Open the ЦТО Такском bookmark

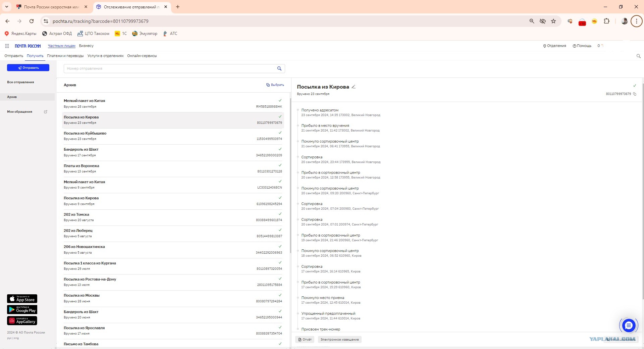pyautogui.click(x=93, y=34)
